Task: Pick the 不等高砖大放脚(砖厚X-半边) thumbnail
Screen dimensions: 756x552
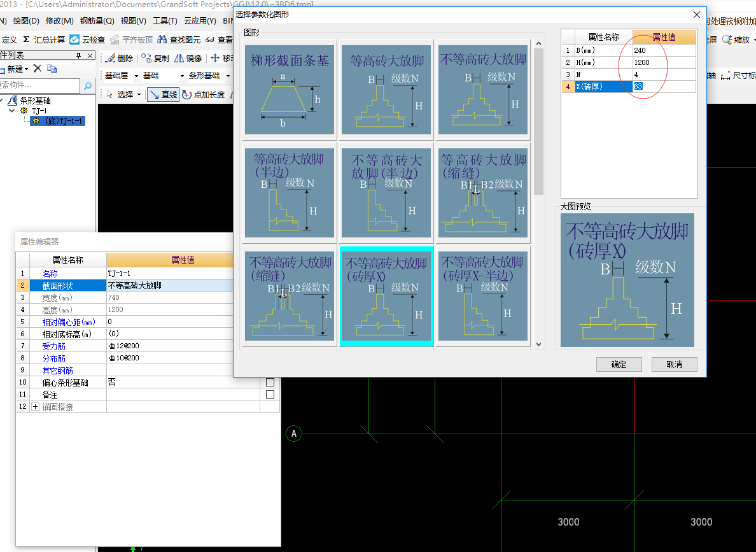Action: [482, 296]
